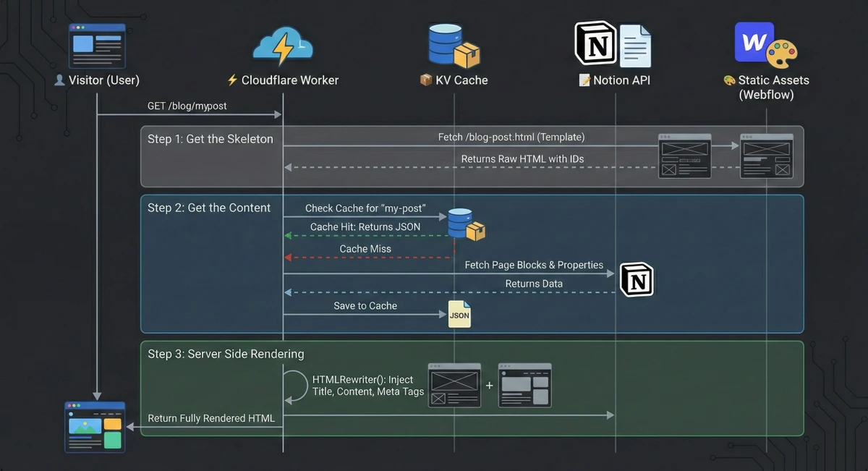Click 'HTMLRewriter(): Inject' text
The image size is (868, 471).
coord(362,379)
